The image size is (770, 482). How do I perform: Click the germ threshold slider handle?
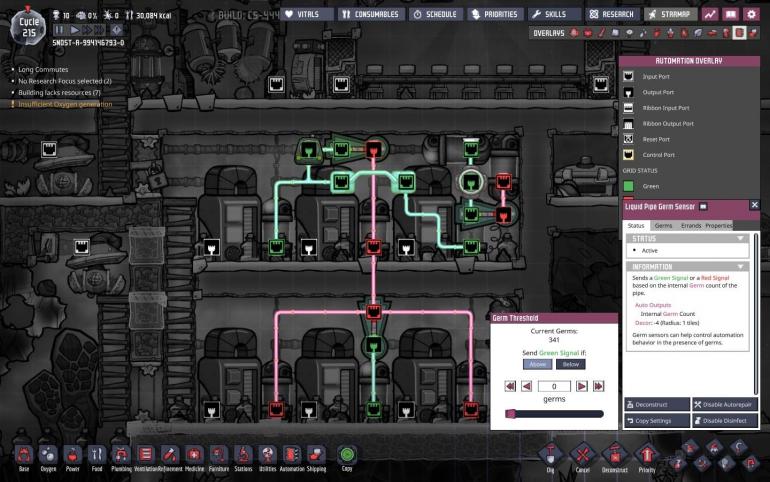point(510,414)
